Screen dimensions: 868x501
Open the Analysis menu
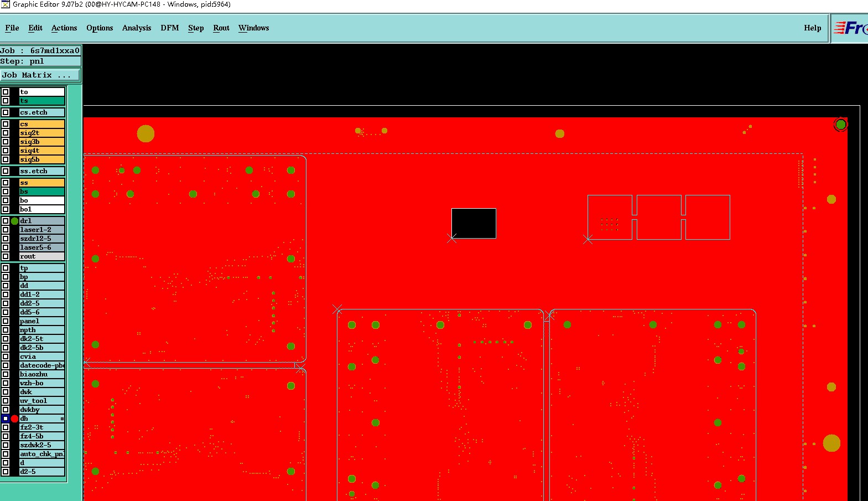coord(137,28)
